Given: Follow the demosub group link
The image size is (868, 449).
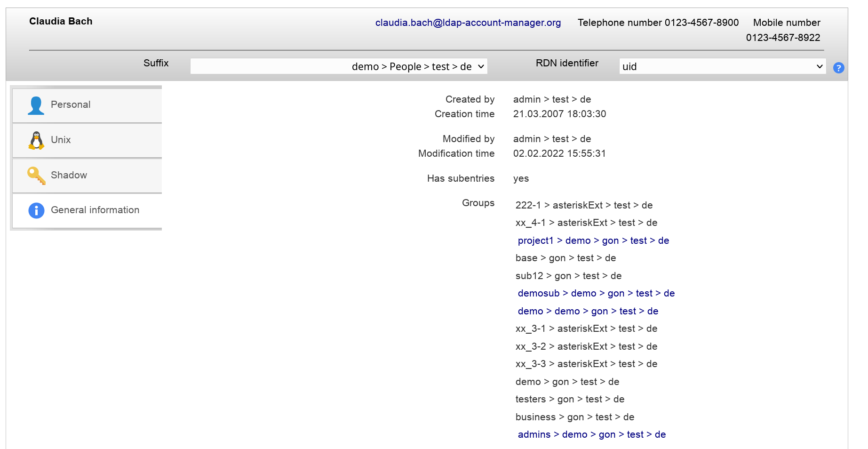Looking at the screenshot, I should tap(596, 293).
